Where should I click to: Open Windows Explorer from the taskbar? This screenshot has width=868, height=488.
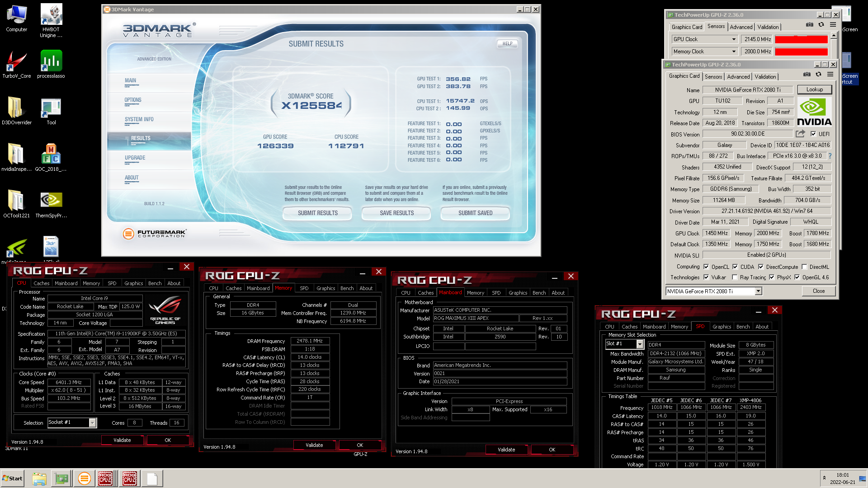(x=39, y=479)
